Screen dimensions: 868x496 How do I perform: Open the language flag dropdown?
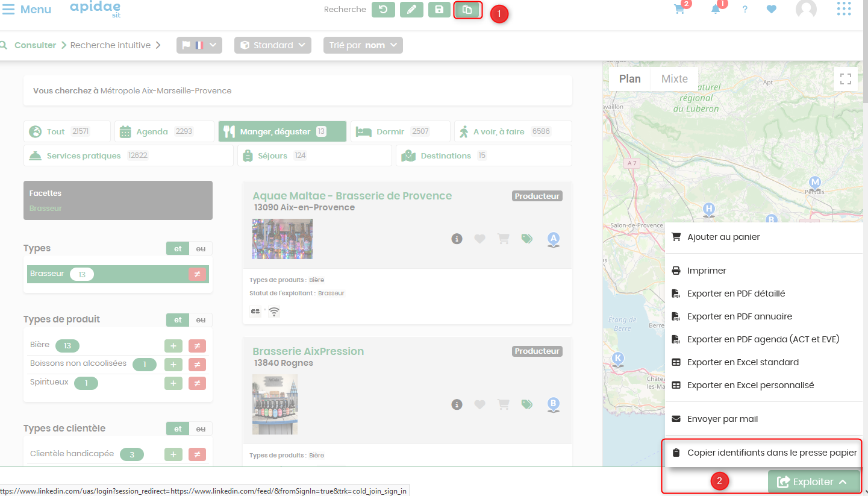point(199,45)
